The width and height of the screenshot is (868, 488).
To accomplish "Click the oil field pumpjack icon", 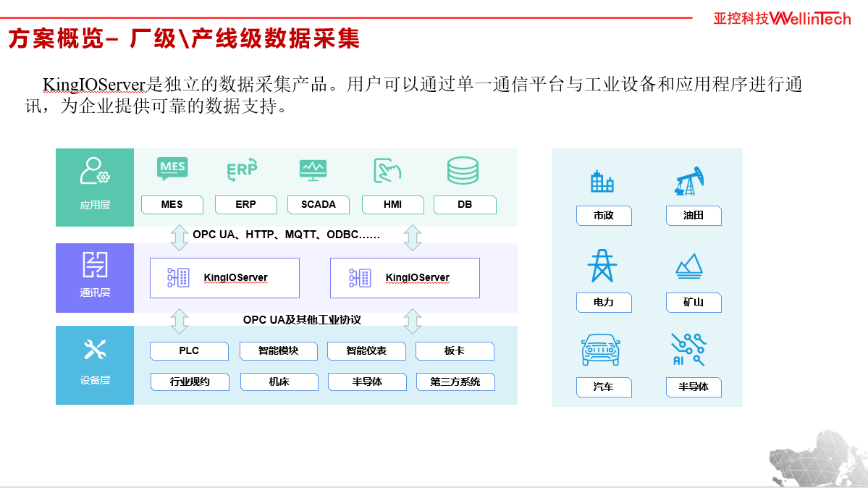I will 689,180.
